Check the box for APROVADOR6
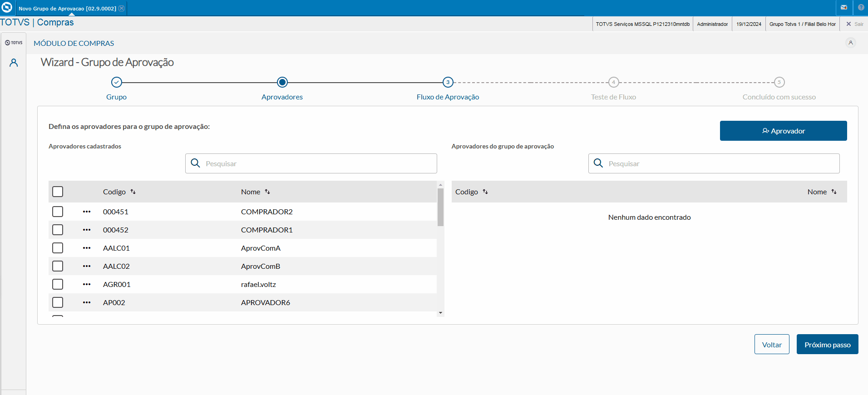Screen dimensions: 868x395 (x=58, y=302)
